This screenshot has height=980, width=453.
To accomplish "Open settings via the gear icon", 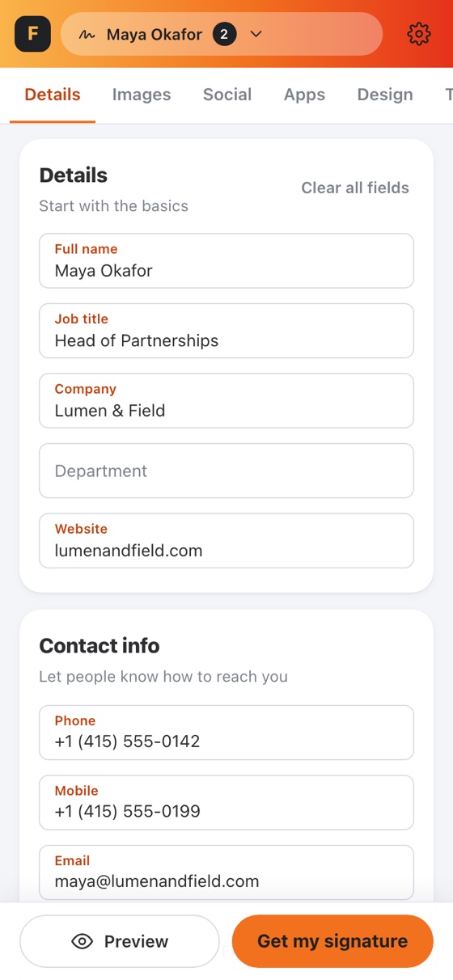I will coord(419,34).
